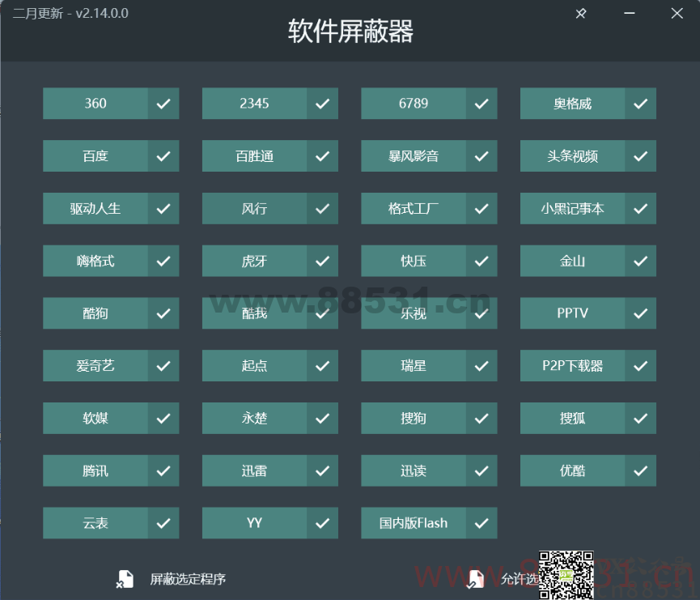This screenshot has width=700, height=600.
Task: Toggle the 起点 checkmark
Action: [322, 366]
